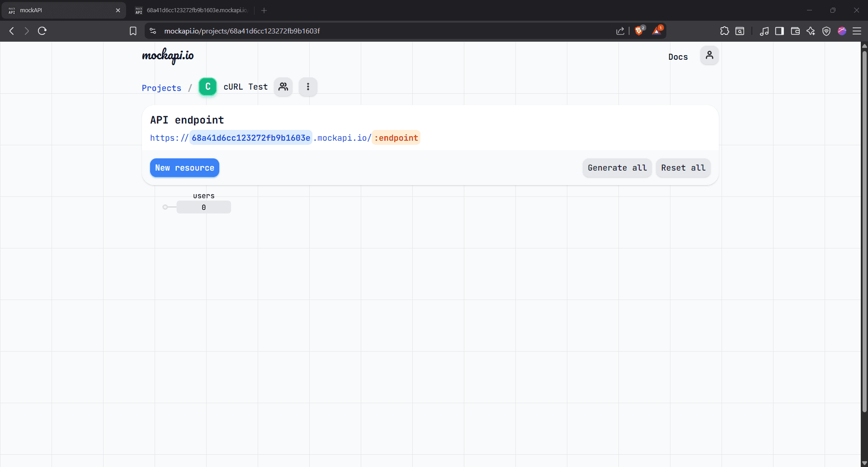Click the users resource count slider bar
Viewport: 868px width, 467px height.
(203, 207)
